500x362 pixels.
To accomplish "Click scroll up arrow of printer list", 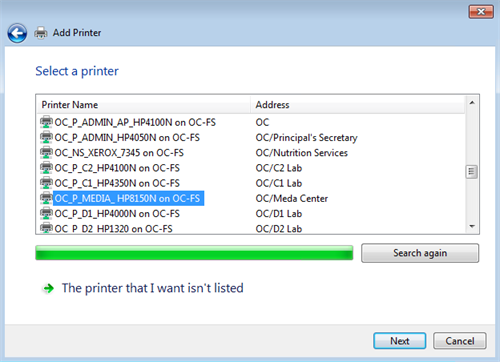I will coord(472,103).
